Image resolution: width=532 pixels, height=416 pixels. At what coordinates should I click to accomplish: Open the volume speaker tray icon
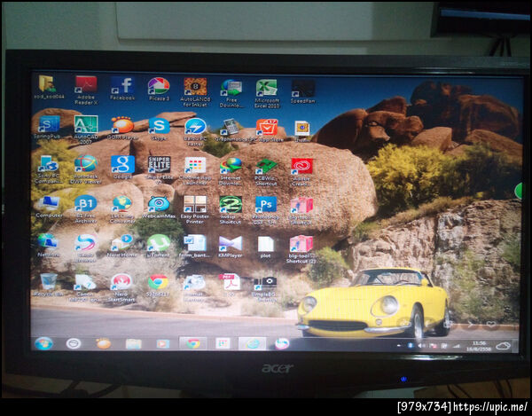[421, 346]
